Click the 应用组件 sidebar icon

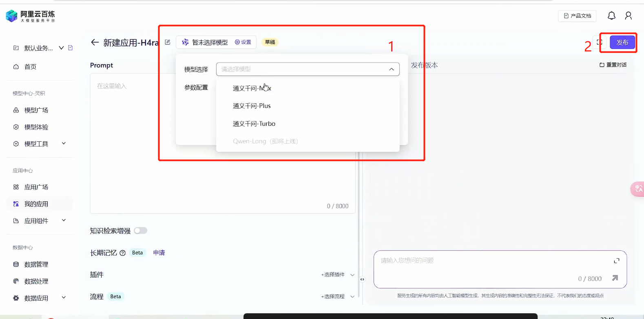click(x=16, y=221)
